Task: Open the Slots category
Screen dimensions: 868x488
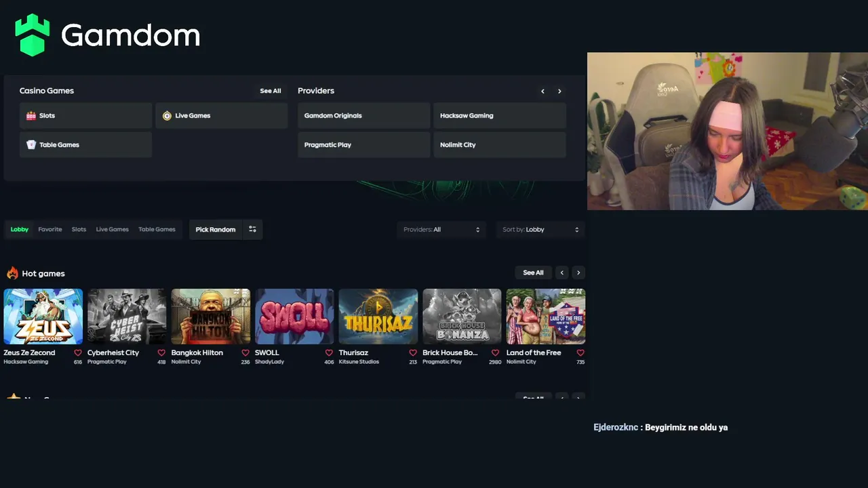Action: tap(85, 116)
